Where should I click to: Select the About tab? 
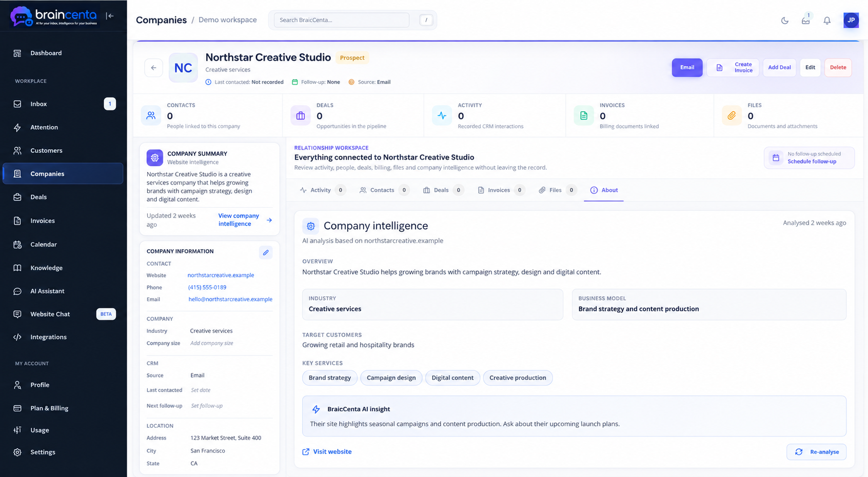tap(604, 190)
